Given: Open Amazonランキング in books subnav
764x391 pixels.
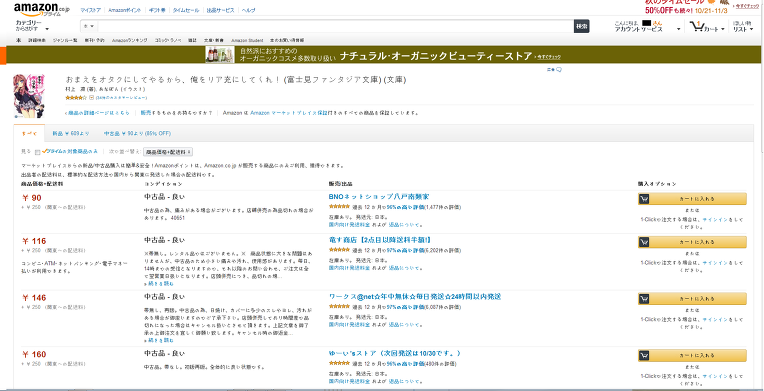Looking at the screenshot, I should [129, 40].
